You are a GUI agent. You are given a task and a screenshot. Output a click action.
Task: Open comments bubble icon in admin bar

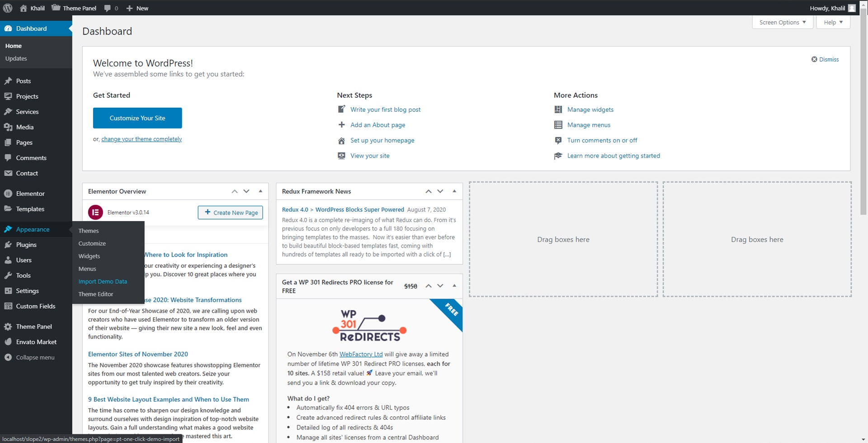(107, 8)
